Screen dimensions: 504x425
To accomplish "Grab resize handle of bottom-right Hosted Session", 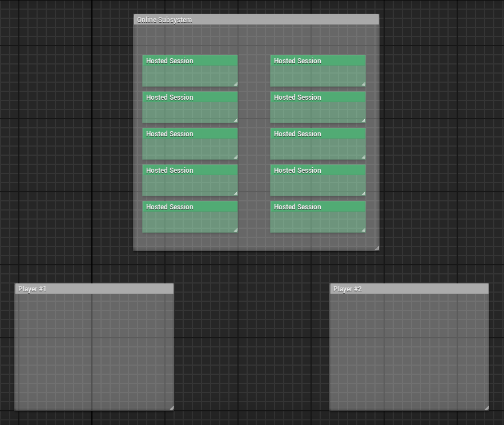I will pyautogui.click(x=364, y=230).
